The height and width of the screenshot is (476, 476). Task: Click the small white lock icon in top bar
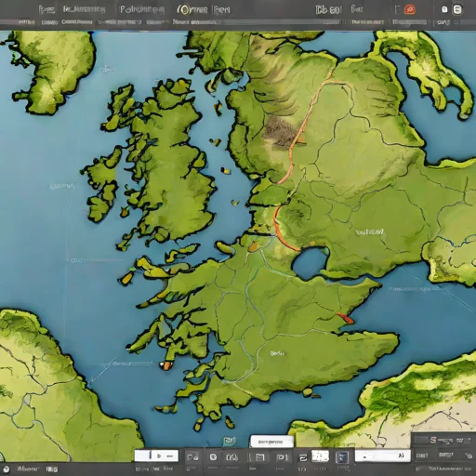click(444, 9)
